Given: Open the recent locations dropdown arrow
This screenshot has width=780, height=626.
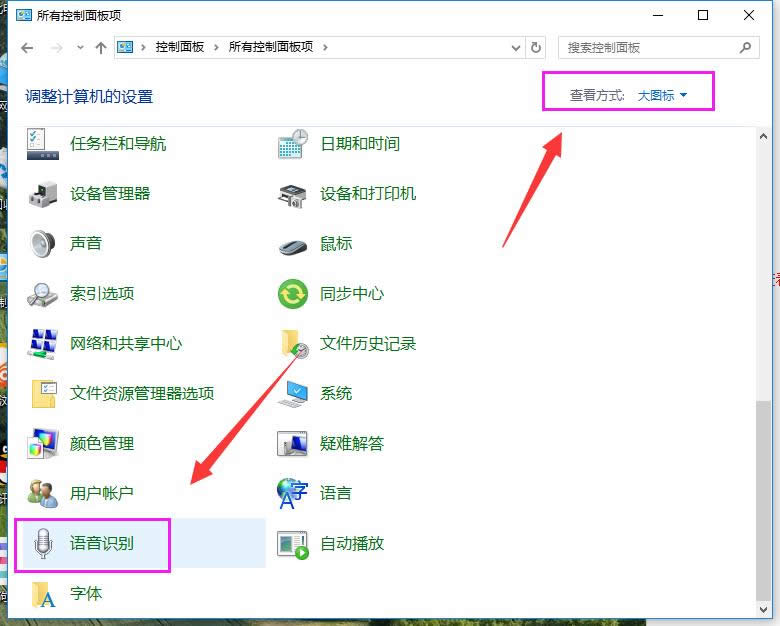Looking at the screenshot, I should click(x=80, y=48).
